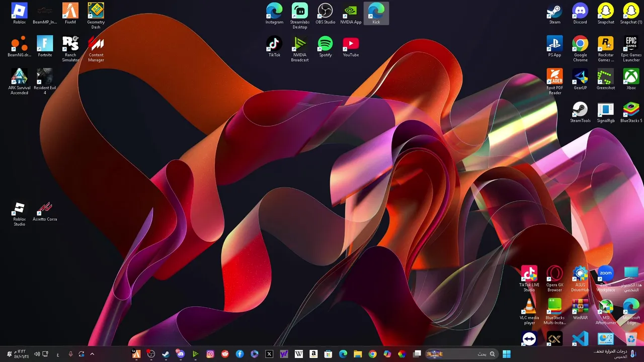Open the first Snapchat desktop shortcut
This screenshot has width=644, height=362.
pos(606,14)
